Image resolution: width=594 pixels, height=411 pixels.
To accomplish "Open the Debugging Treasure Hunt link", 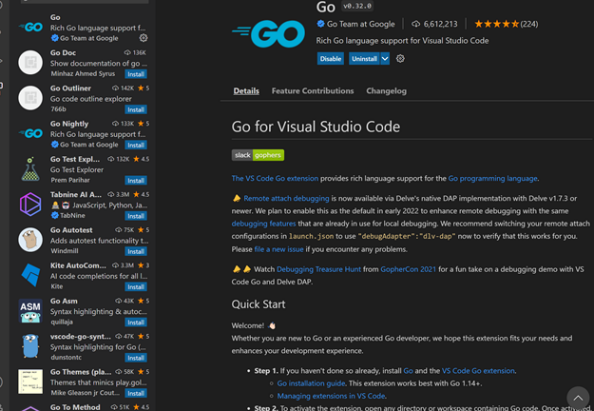I will pyautogui.click(x=319, y=269).
